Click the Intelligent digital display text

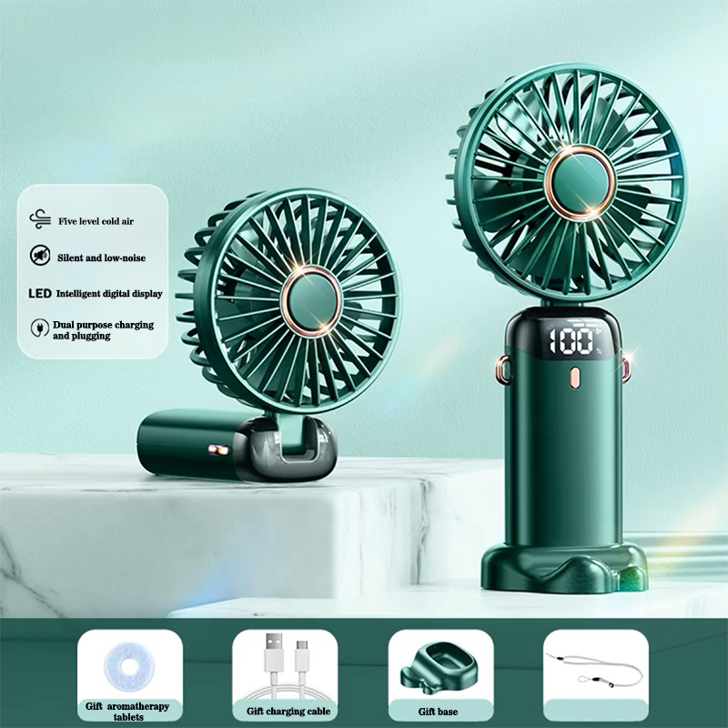pyautogui.click(x=109, y=294)
